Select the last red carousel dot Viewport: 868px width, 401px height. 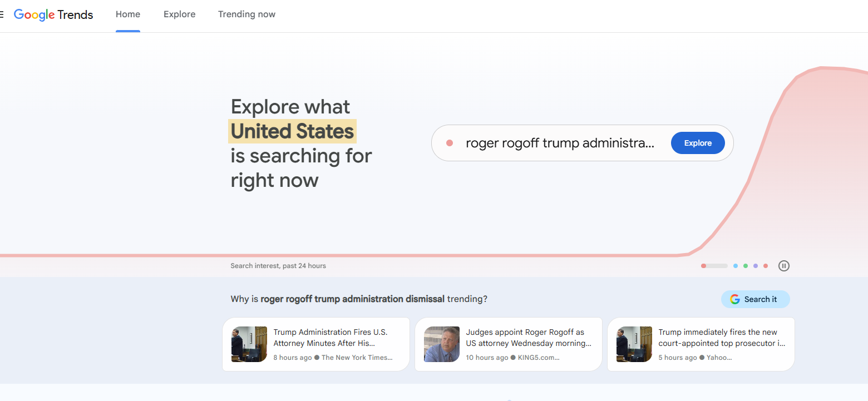pyautogui.click(x=766, y=266)
